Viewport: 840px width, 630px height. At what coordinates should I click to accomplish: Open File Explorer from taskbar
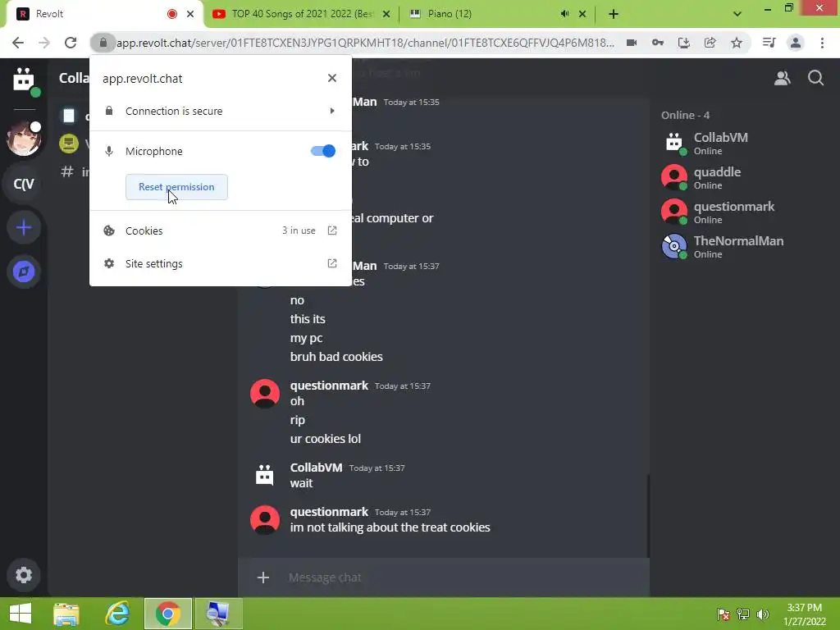pyautogui.click(x=66, y=614)
